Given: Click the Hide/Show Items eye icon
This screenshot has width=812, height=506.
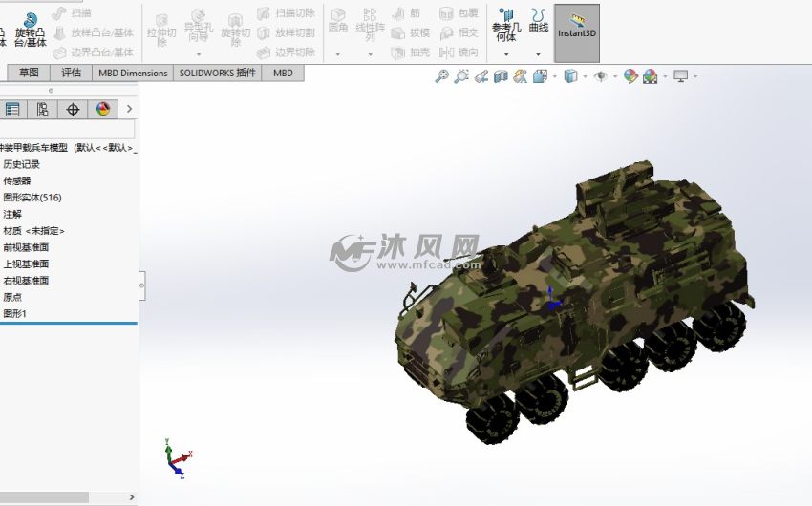Looking at the screenshot, I should click(x=600, y=76).
